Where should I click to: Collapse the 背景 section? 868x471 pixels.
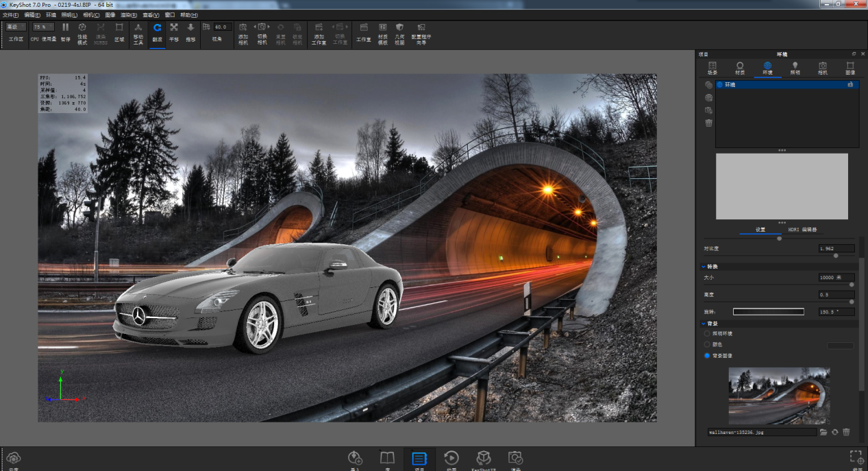(703, 323)
